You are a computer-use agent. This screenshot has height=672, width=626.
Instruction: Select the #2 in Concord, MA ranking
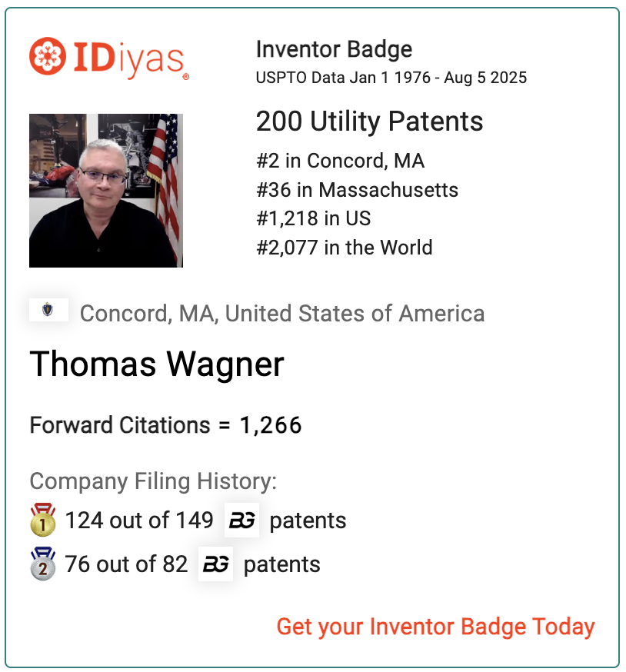[x=341, y=161]
